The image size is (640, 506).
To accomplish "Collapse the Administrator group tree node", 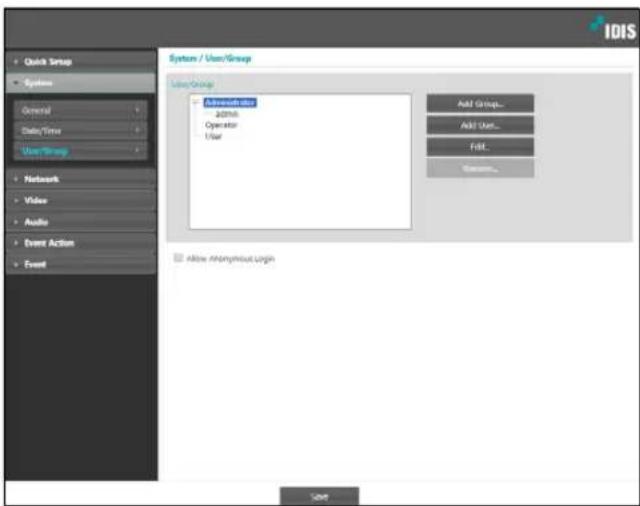I will pyautogui.click(x=196, y=102).
